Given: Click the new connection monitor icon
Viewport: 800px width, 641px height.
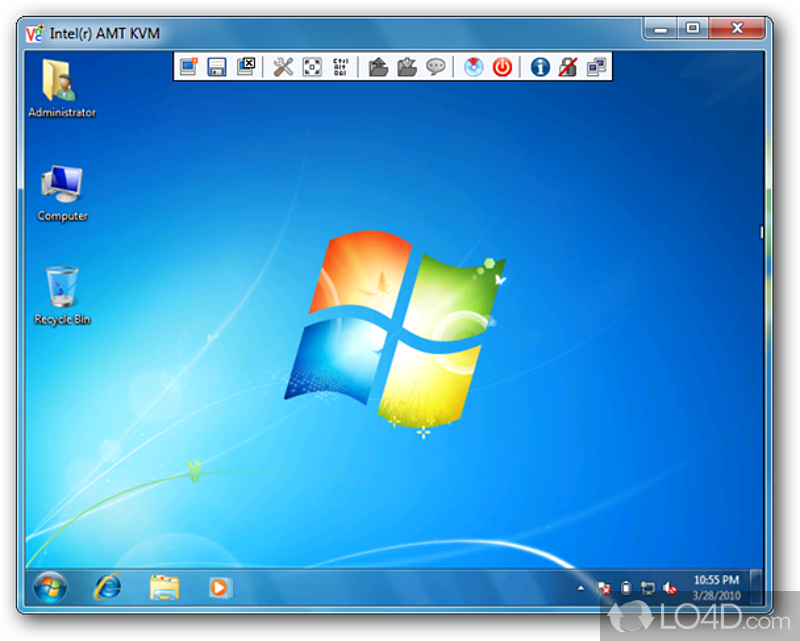Looking at the screenshot, I should tap(189, 66).
